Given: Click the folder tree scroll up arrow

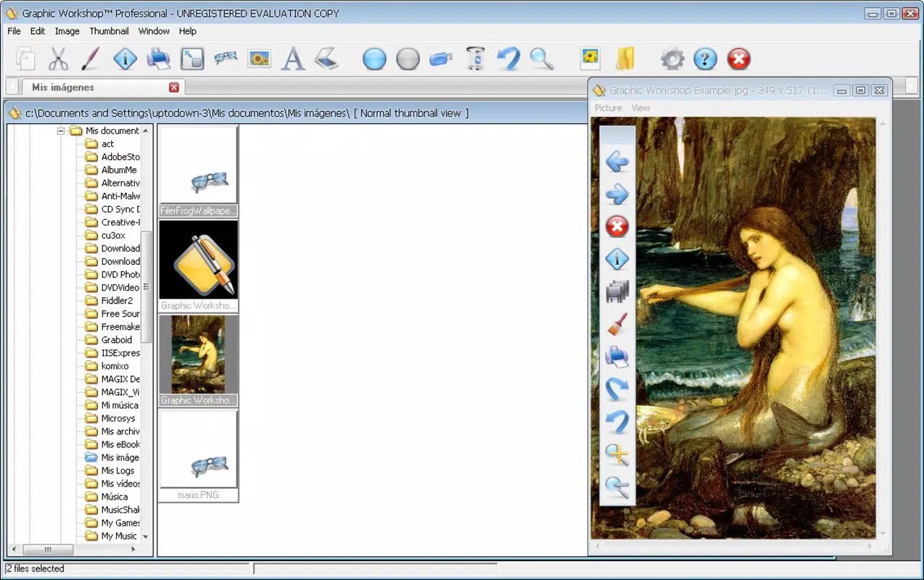Looking at the screenshot, I should coord(146,131).
